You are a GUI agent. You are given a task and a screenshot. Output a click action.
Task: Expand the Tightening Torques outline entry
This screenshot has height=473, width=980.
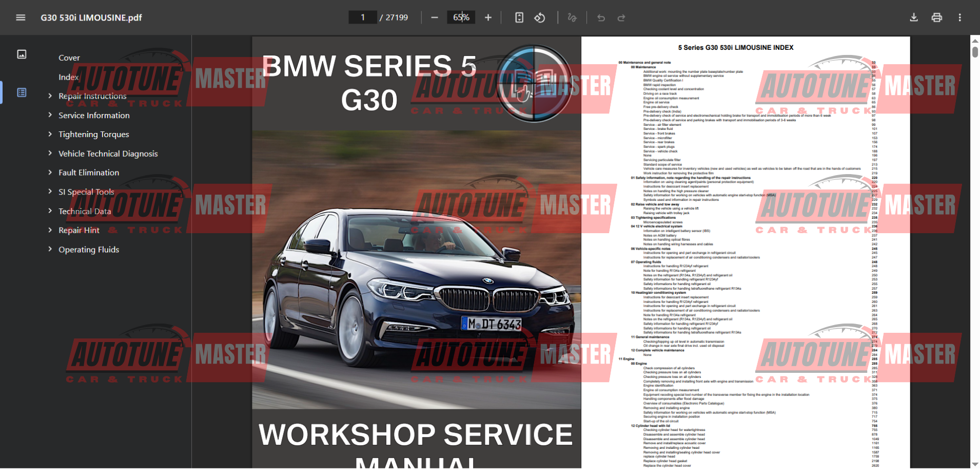pos(50,134)
